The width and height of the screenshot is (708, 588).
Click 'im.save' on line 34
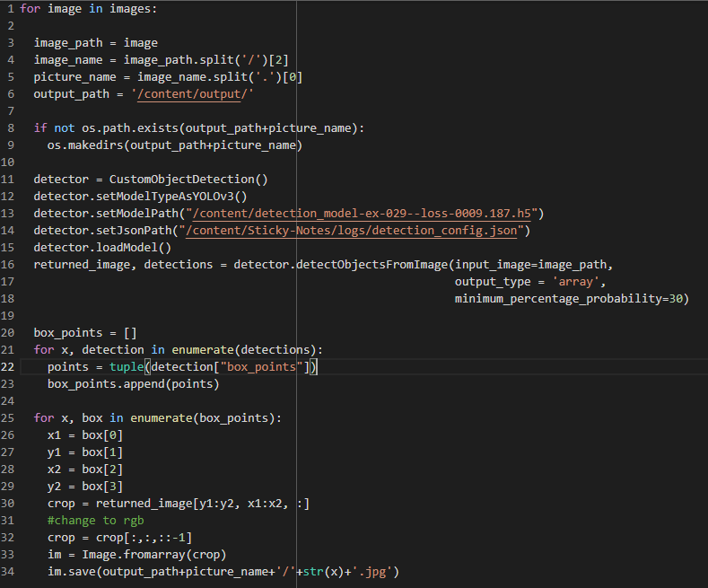(72, 572)
